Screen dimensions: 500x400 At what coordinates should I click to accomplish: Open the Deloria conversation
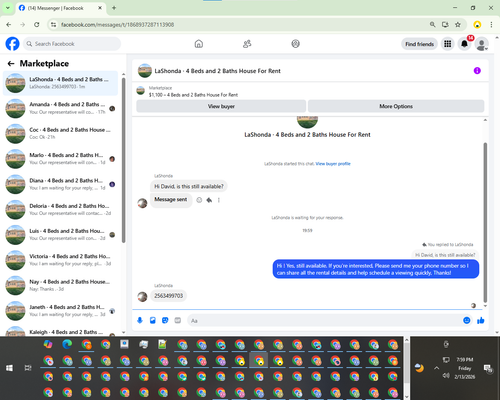click(x=60, y=210)
